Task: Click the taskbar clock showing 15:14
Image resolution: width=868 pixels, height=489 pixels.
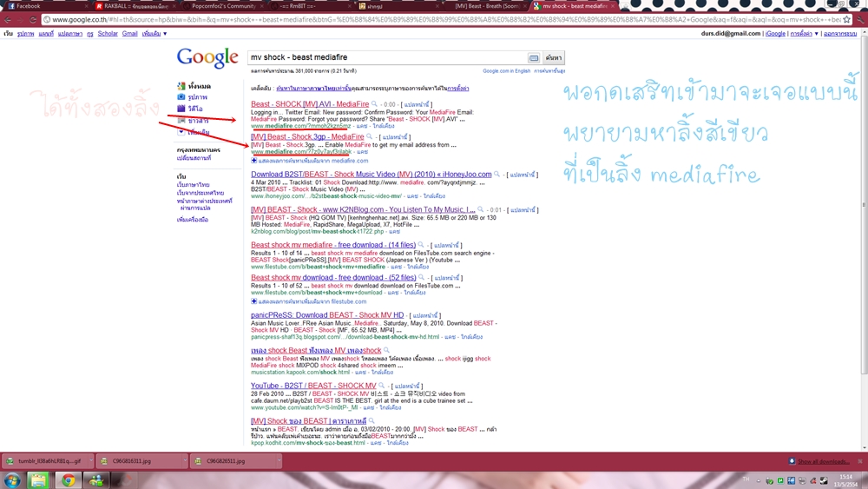Action: [845, 480]
